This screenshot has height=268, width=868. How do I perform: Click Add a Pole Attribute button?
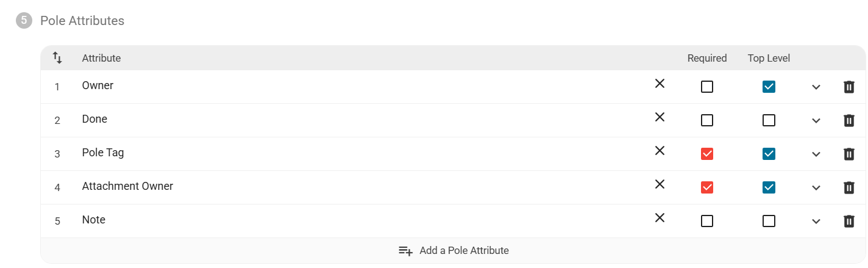(454, 250)
